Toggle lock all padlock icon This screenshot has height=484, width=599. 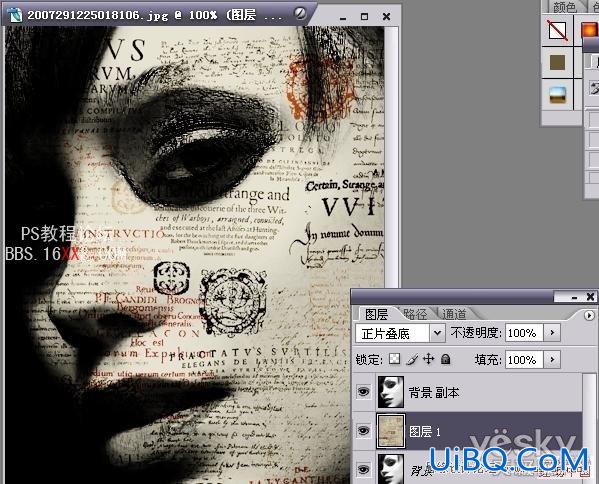(x=445, y=359)
